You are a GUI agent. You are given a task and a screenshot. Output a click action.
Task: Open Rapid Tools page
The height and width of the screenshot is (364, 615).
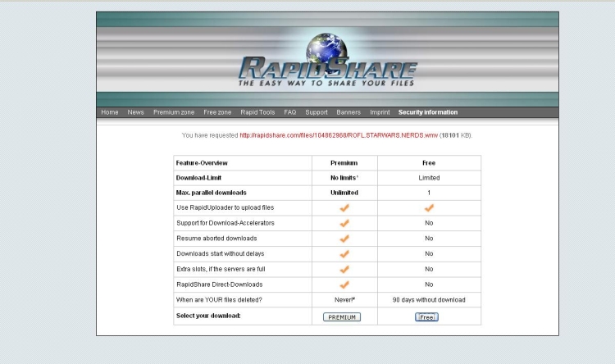tap(257, 112)
